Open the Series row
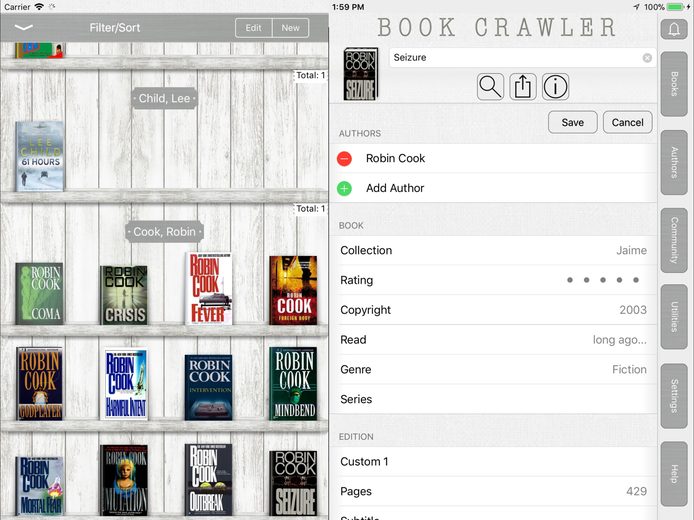The height and width of the screenshot is (520, 694). (x=494, y=399)
